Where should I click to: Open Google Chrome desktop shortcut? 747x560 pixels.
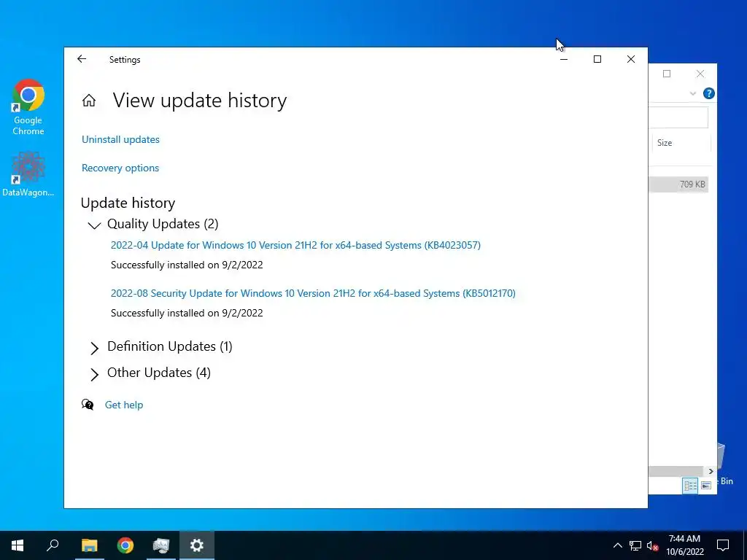click(28, 108)
